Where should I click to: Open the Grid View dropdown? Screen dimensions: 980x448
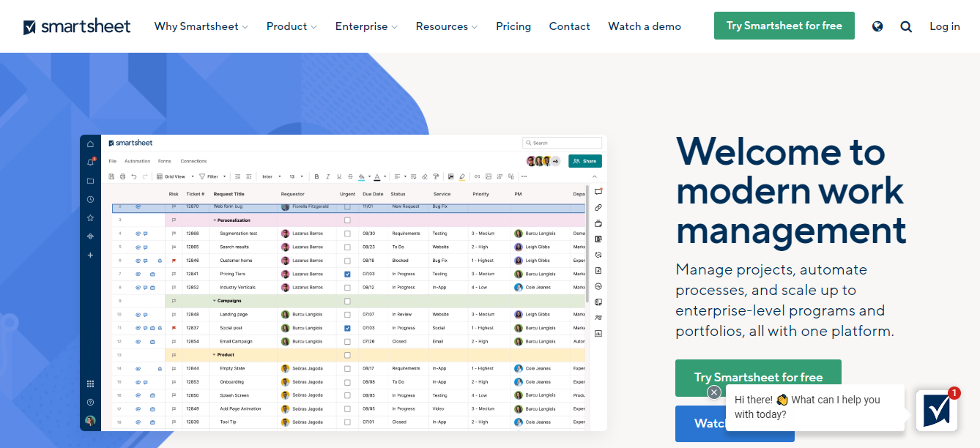pyautogui.click(x=176, y=176)
